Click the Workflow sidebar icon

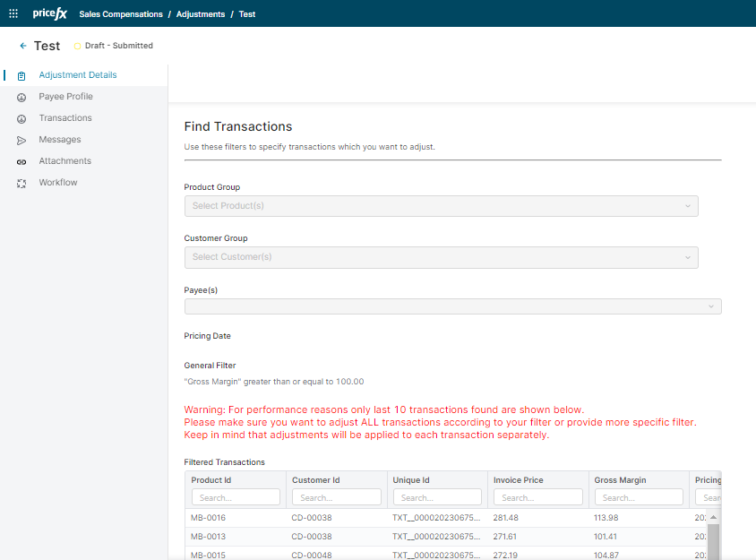21,184
